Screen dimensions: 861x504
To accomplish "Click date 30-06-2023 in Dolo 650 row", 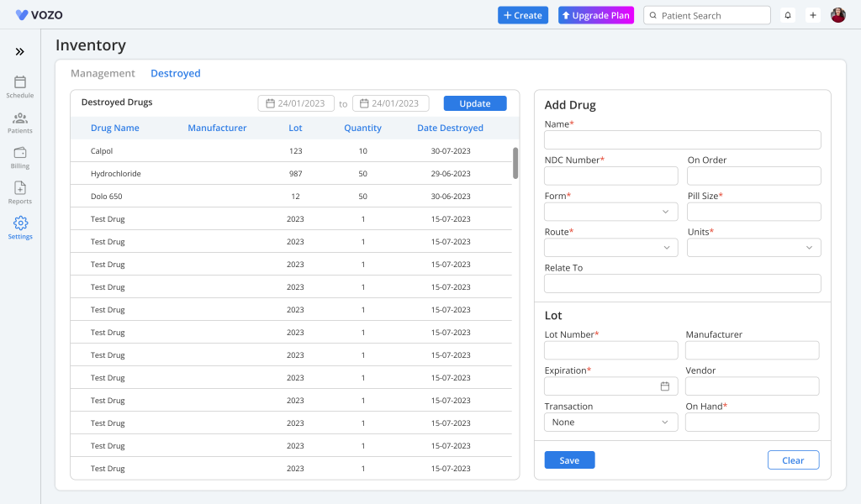I will [x=451, y=197].
